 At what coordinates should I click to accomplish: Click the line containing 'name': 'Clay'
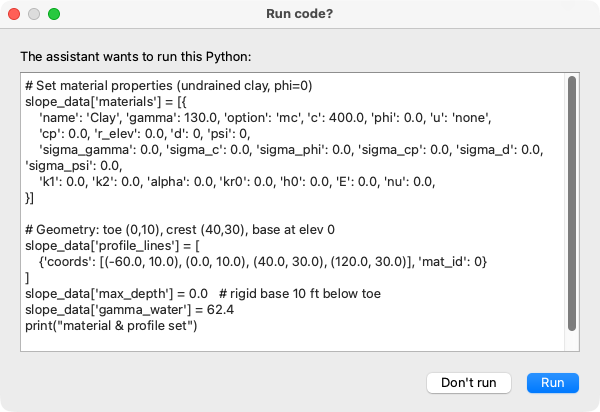(x=265, y=117)
